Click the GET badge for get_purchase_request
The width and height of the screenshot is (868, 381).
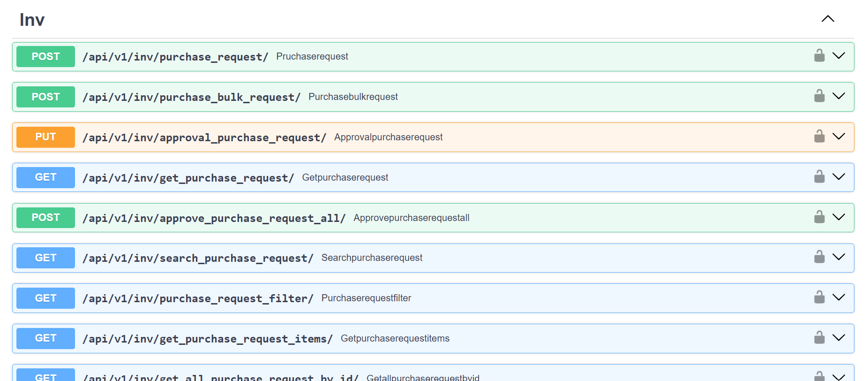[x=45, y=177]
